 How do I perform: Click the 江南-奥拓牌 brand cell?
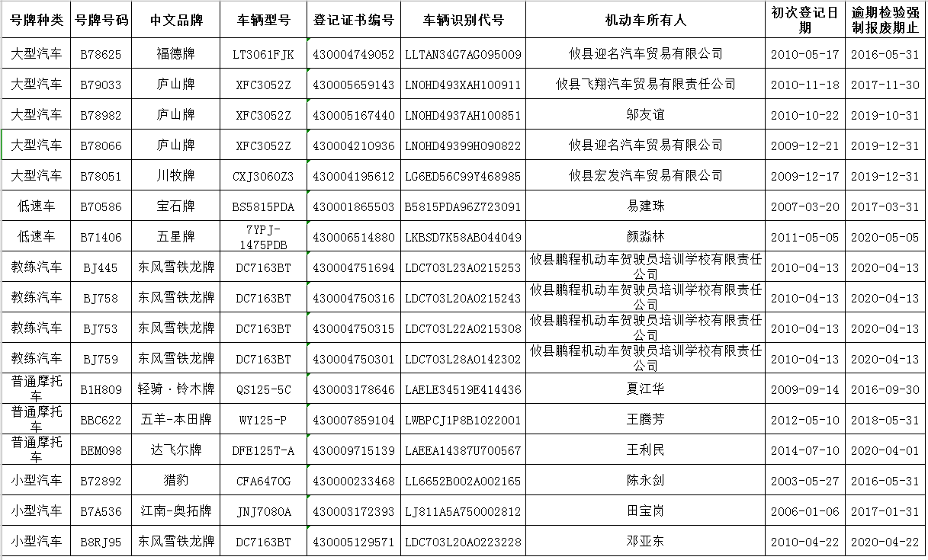pyautogui.click(x=175, y=511)
